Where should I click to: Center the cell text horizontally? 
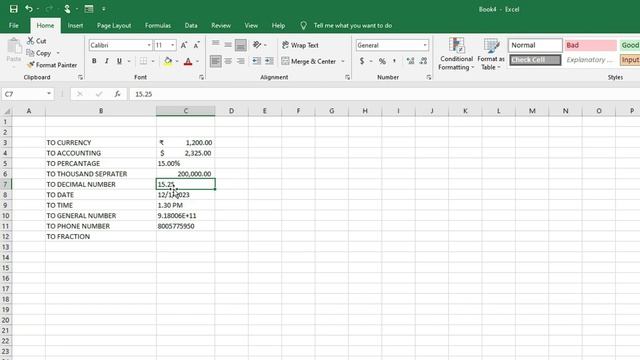coord(228,61)
